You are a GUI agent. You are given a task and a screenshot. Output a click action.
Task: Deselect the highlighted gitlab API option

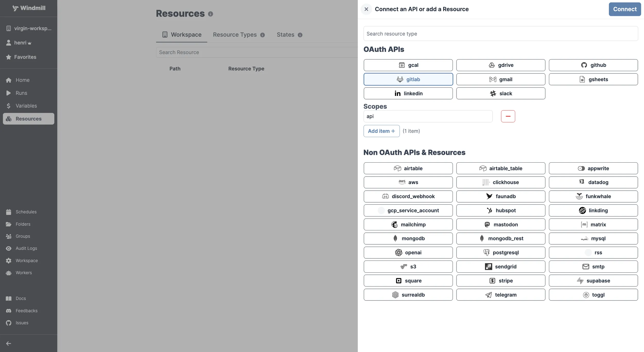tap(408, 79)
